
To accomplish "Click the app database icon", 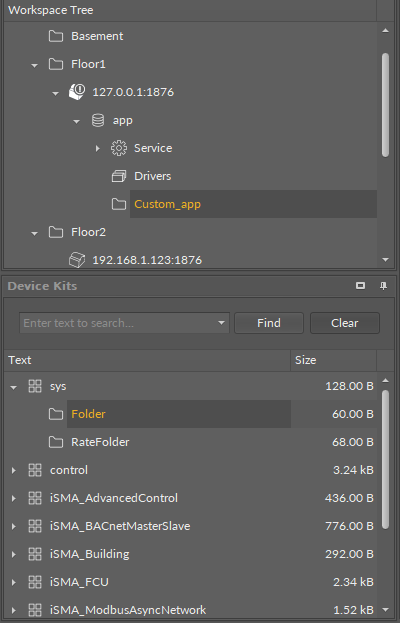I will (x=98, y=120).
